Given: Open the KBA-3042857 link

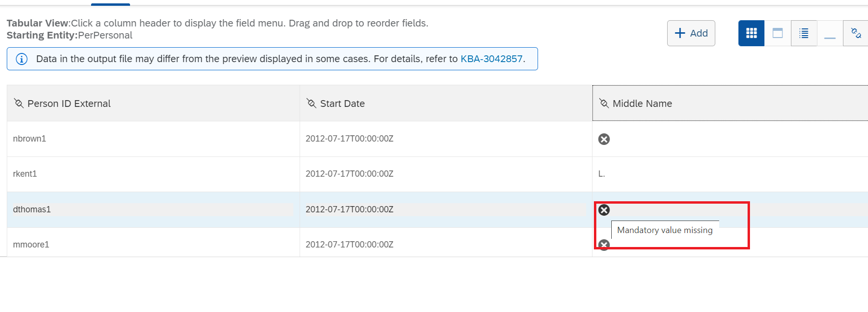Looking at the screenshot, I should pyautogui.click(x=491, y=59).
